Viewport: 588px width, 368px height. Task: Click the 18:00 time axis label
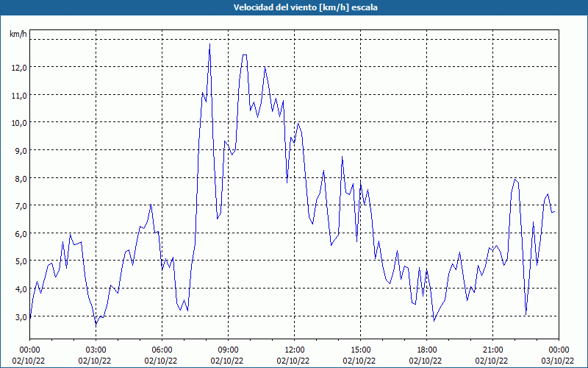tap(427, 350)
